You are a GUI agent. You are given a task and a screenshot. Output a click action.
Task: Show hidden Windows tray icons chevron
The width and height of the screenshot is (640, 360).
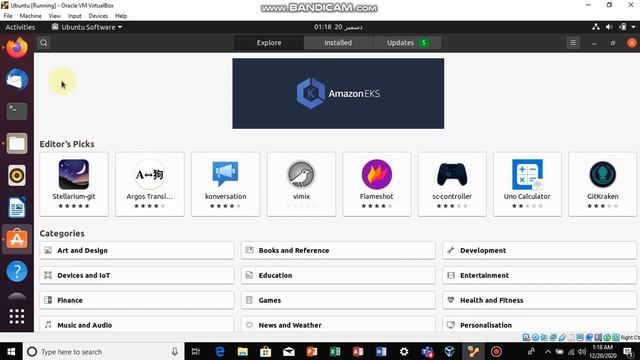tap(548, 351)
